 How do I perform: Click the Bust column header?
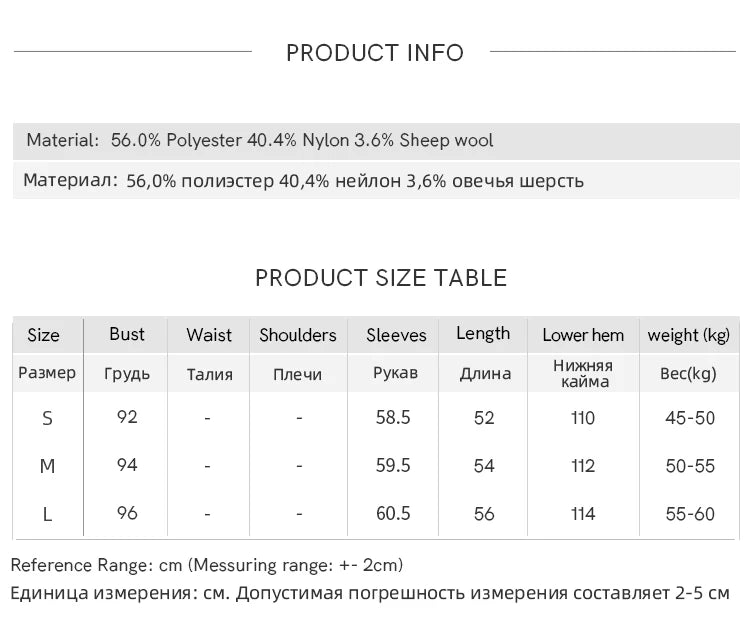127,334
